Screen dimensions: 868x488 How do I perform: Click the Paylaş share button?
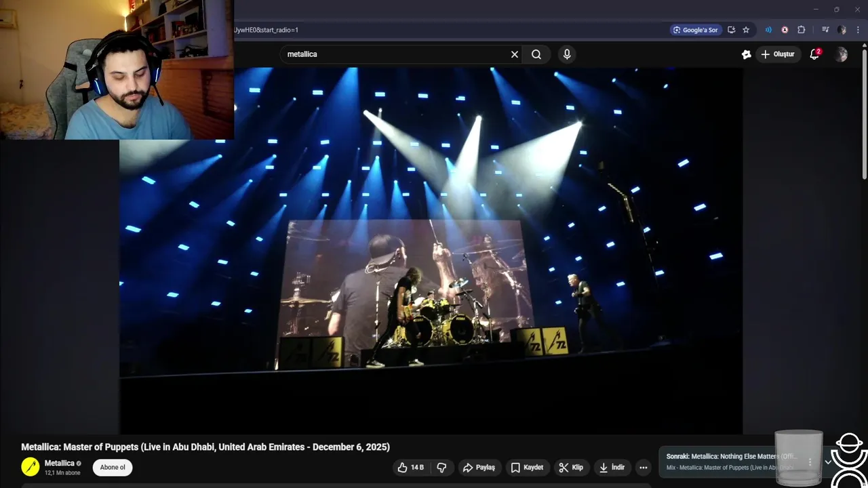tap(479, 468)
